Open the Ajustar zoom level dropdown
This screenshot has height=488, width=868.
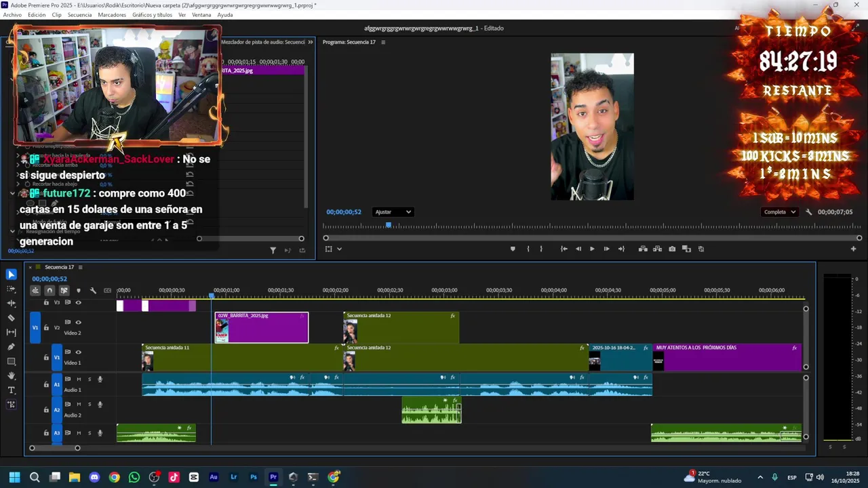[393, 212]
